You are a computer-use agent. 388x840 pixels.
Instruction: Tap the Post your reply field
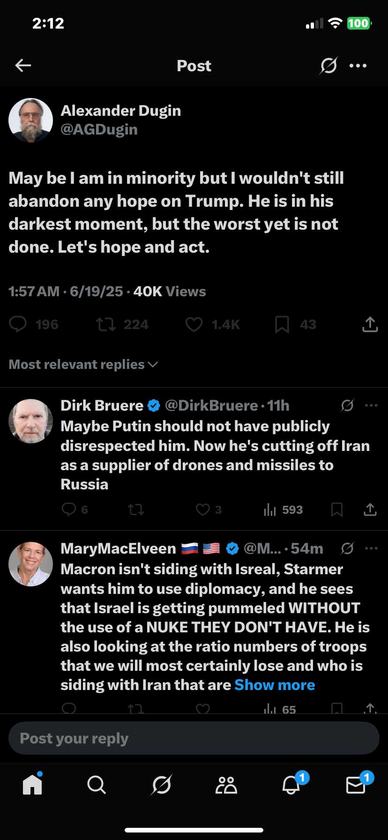(194, 738)
